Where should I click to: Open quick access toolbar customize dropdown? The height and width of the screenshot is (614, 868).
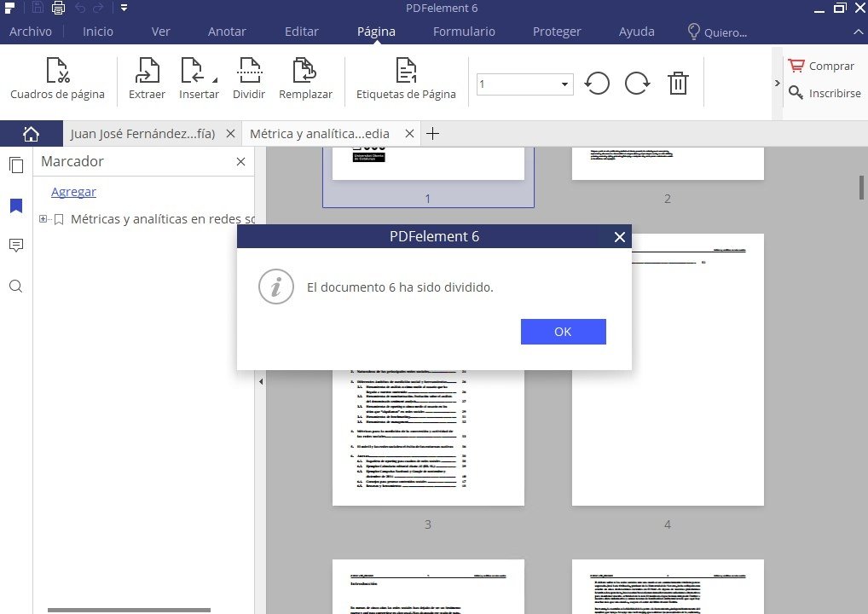pyautogui.click(x=124, y=8)
